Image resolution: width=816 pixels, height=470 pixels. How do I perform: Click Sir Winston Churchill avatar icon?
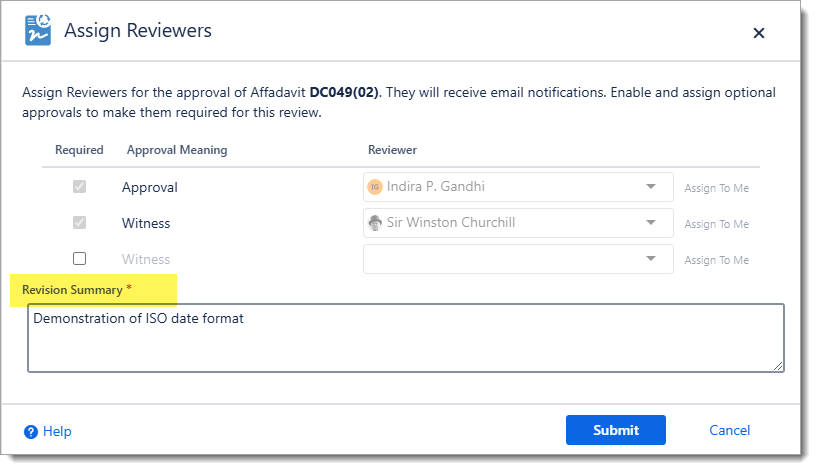[375, 223]
